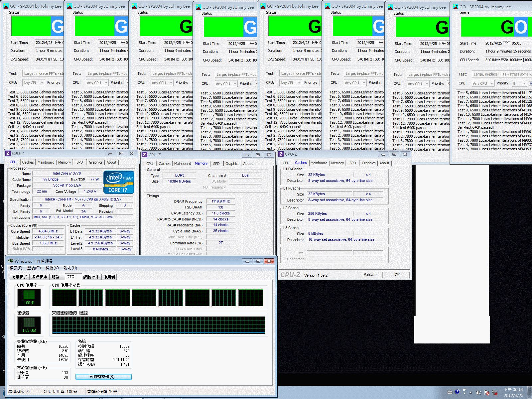Switch to 應用程式 tab in Task Manager
This screenshot has height=399, width=532.
coord(19,277)
